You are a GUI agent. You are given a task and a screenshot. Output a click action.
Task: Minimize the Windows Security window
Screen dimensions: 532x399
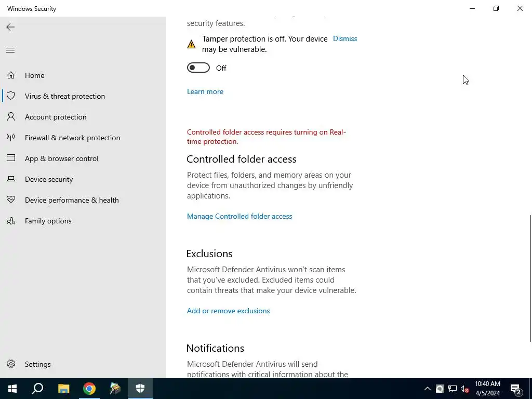point(472,8)
